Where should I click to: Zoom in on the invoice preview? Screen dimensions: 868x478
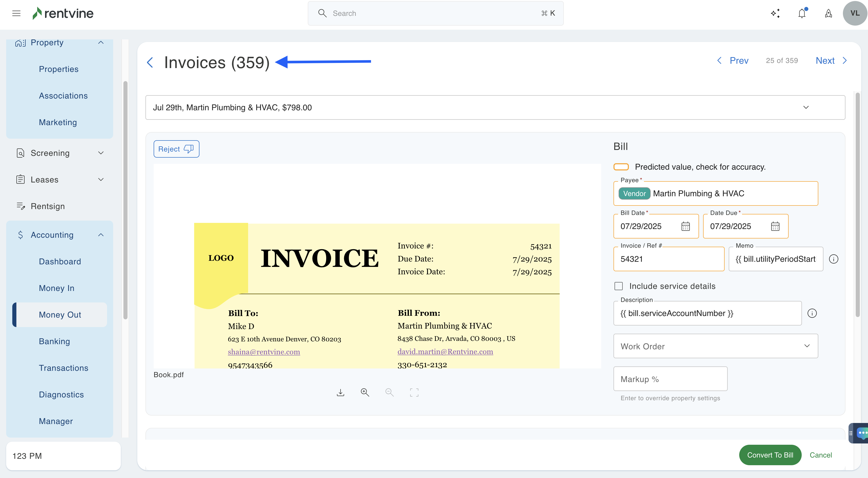pos(365,393)
